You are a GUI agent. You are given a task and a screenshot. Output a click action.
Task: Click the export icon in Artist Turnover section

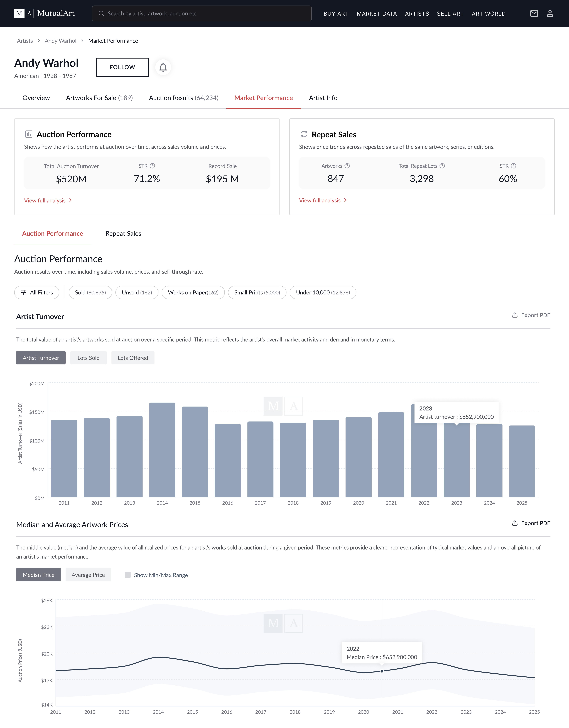tap(515, 315)
